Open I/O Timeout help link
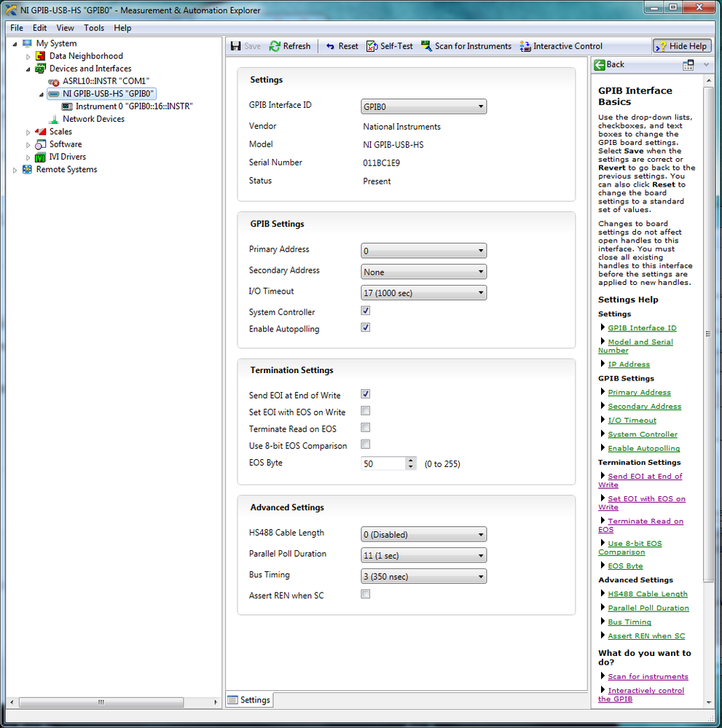722x728 pixels. 632,420
